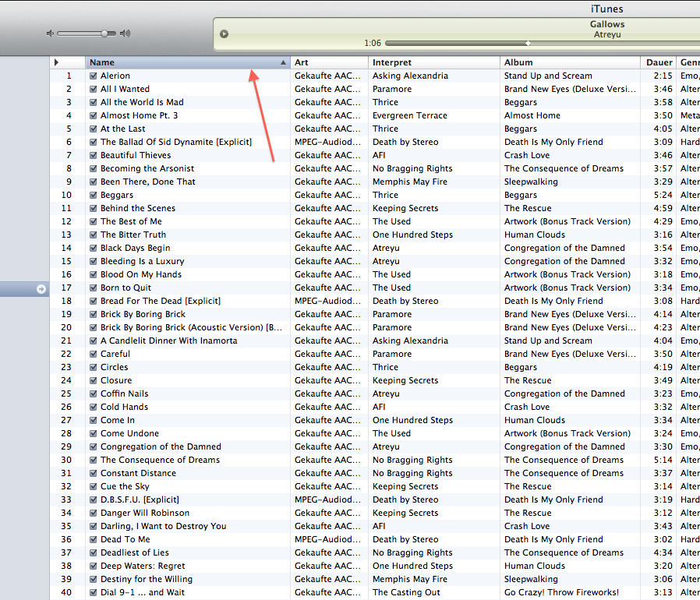Click Memphis May Fire in Sleepwalking row 9
The height and width of the screenshot is (600, 700).
click(x=410, y=182)
